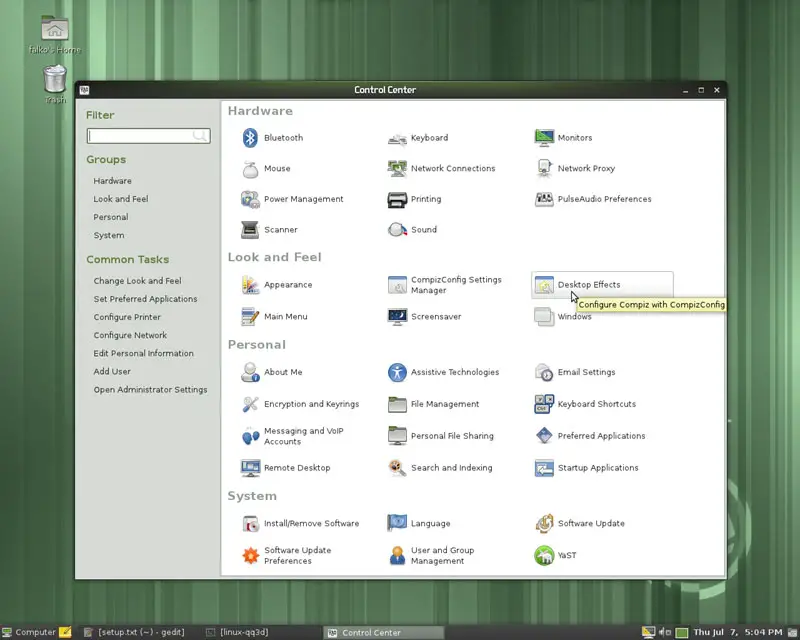Open the Keyboard Shortcuts icon
The image size is (800, 640).
544,404
